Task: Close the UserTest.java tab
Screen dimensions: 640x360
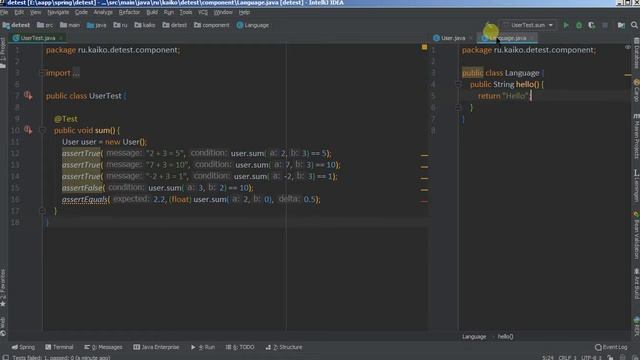Action: click(x=61, y=38)
